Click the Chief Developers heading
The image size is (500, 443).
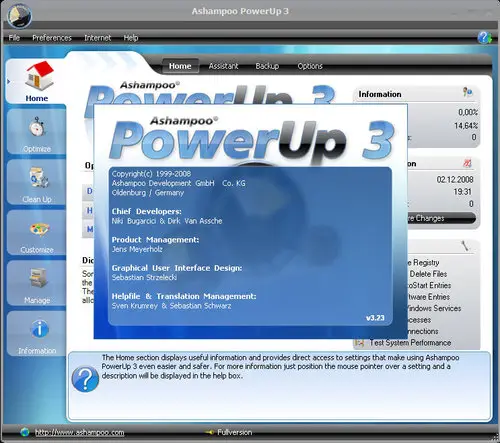click(x=147, y=211)
